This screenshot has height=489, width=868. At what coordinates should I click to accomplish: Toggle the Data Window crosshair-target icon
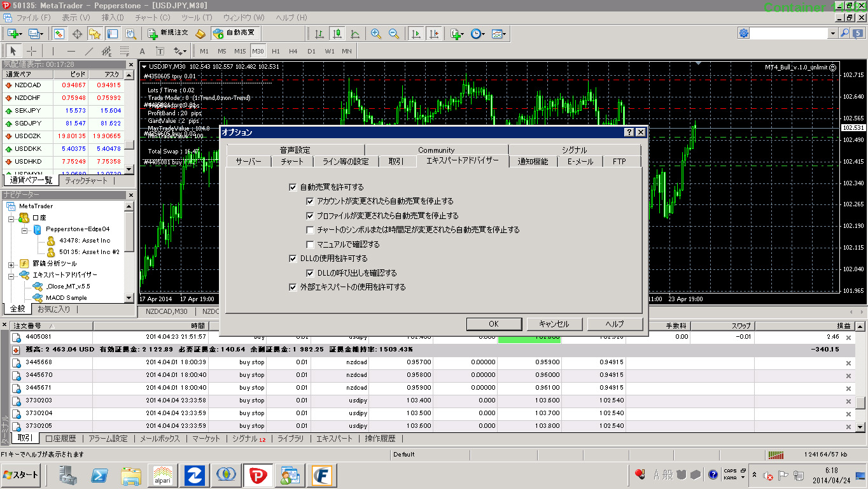pyautogui.click(x=78, y=33)
